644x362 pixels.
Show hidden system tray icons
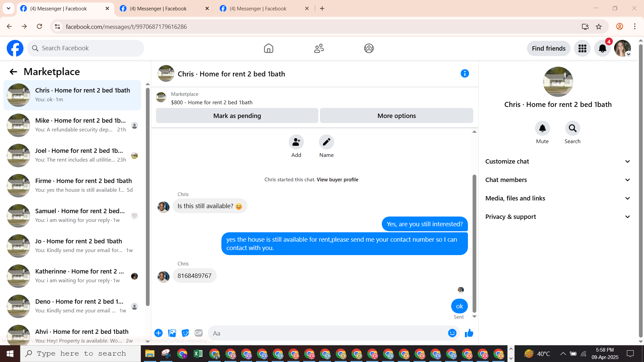pos(563,354)
